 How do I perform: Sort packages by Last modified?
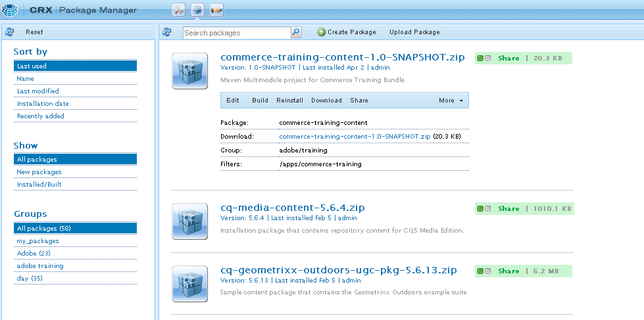75,91
